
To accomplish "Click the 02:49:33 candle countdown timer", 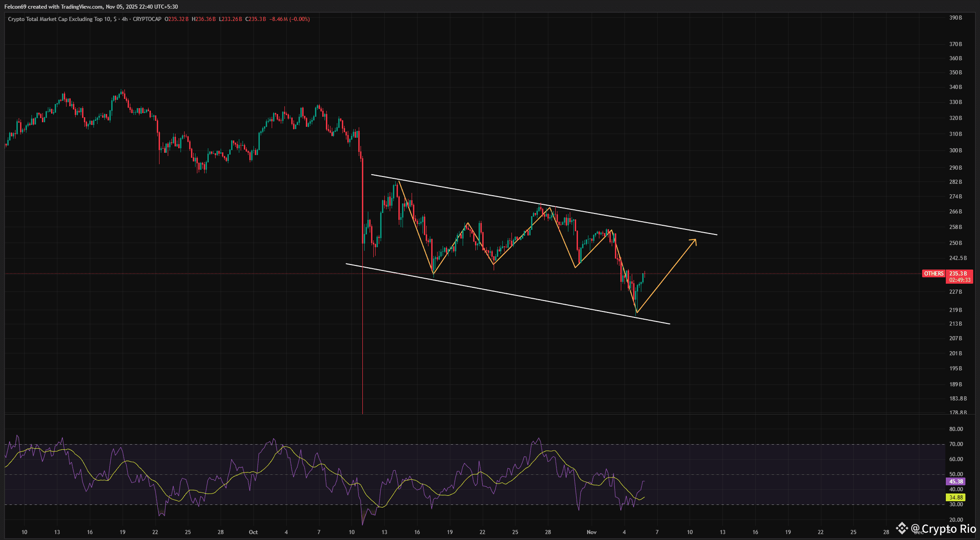I will click(x=959, y=280).
